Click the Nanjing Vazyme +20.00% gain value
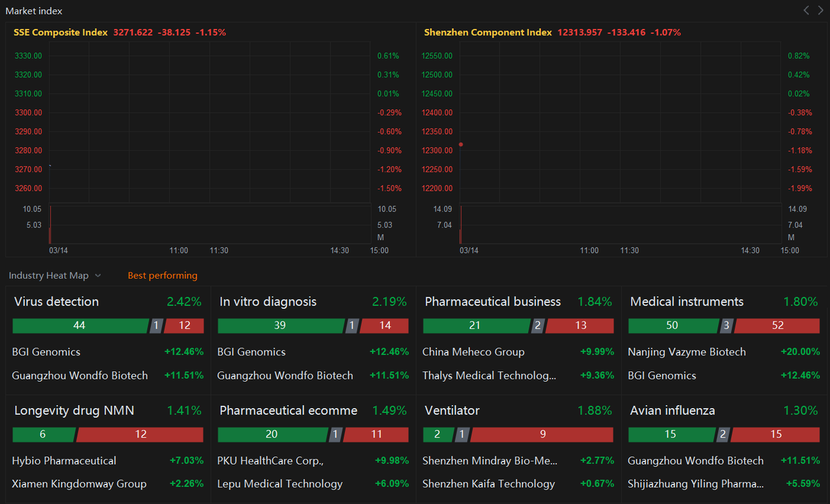Screen dimensions: 830x504 point(800,352)
